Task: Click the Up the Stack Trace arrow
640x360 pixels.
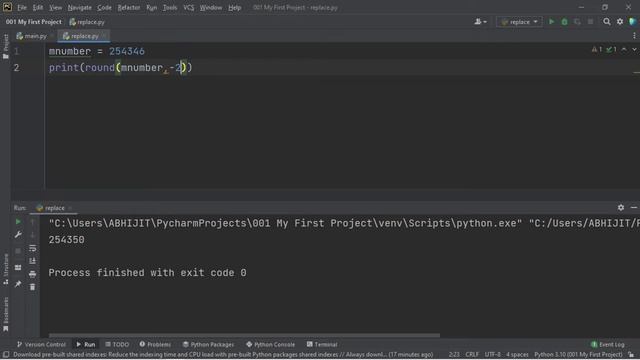Action: point(33,222)
